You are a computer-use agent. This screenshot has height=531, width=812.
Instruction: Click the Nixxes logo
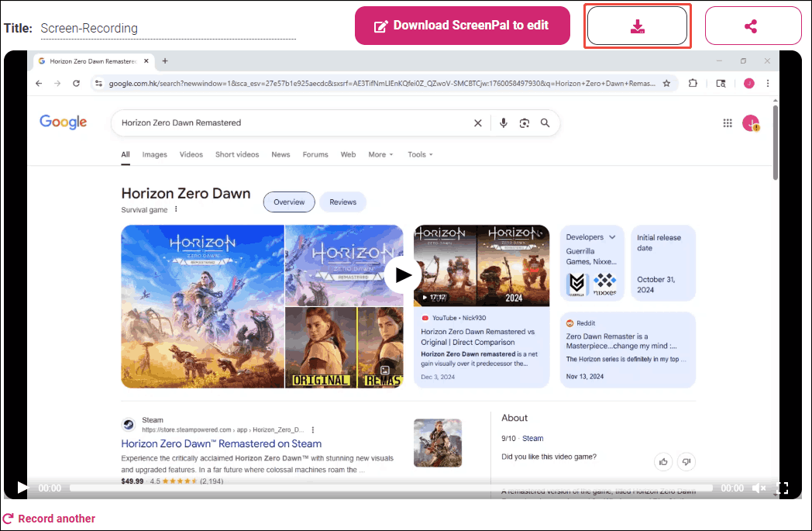[605, 284]
